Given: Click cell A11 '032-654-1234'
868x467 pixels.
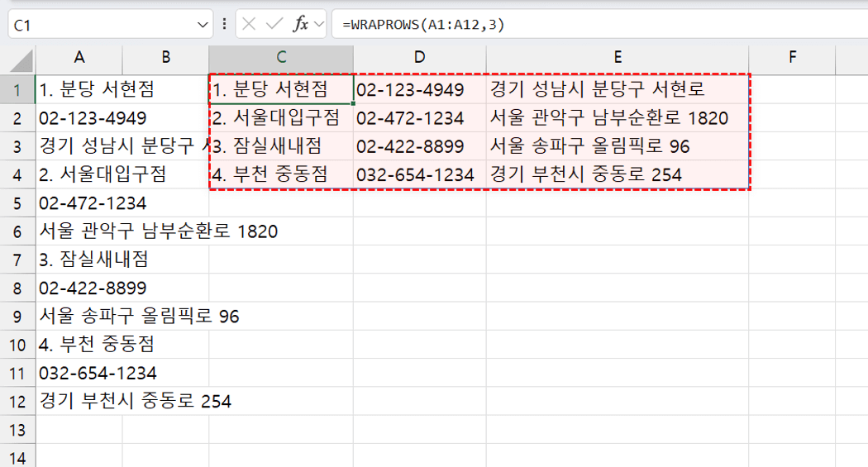Looking at the screenshot, I should 79,373.
